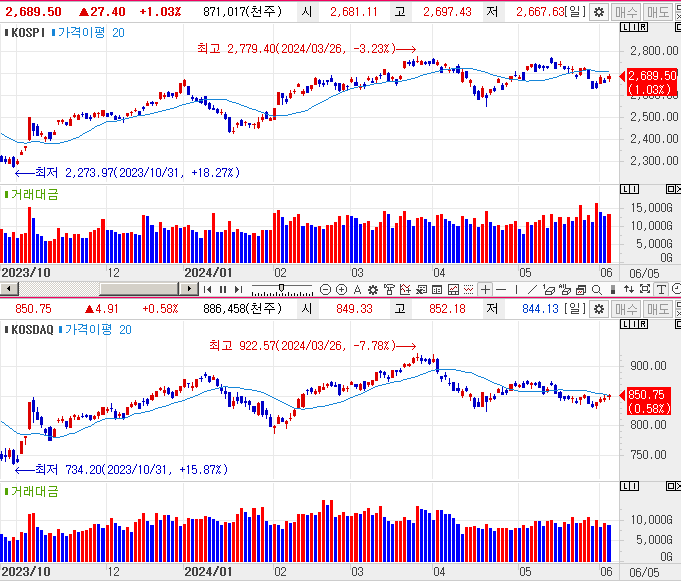
Task: Click KOSPI header volume 871,017(천주)
Action: click(242, 12)
